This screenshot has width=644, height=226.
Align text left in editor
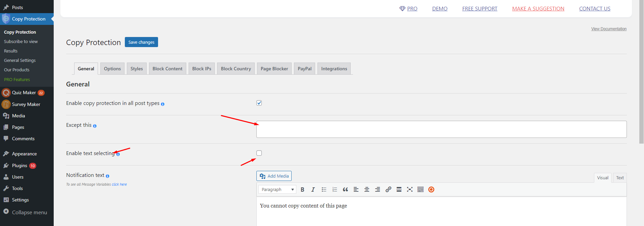[x=356, y=189]
